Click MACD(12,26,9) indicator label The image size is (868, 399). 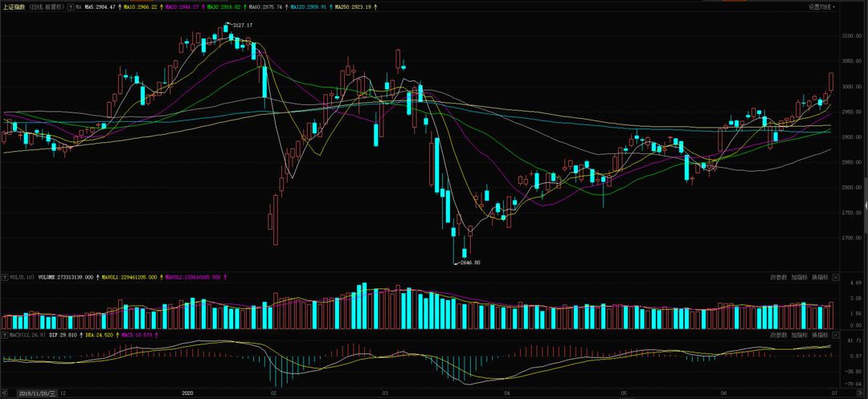pyautogui.click(x=27, y=335)
